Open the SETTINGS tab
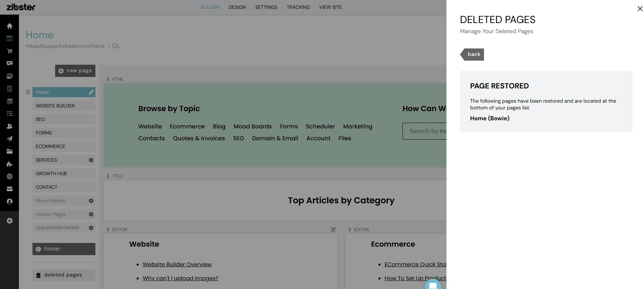Viewport: 644px width, 289px height. point(266,7)
